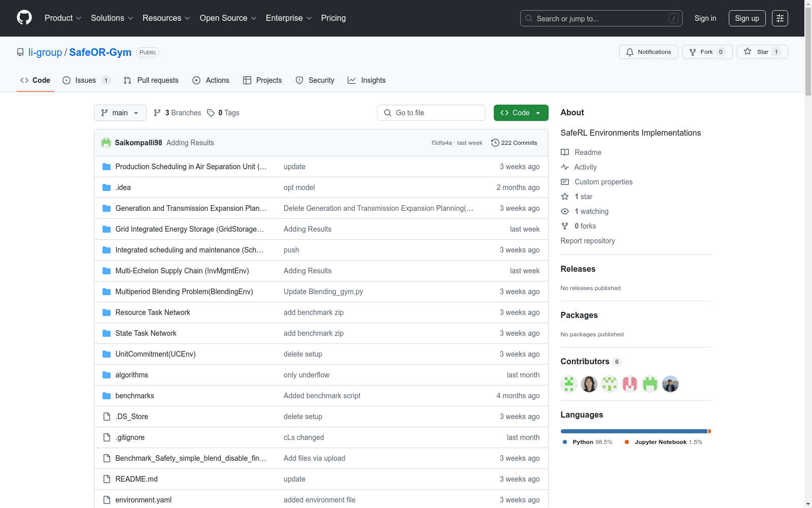Open the main branch selector dropdown
The width and height of the screenshot is (812, 508).
point(120,113)
